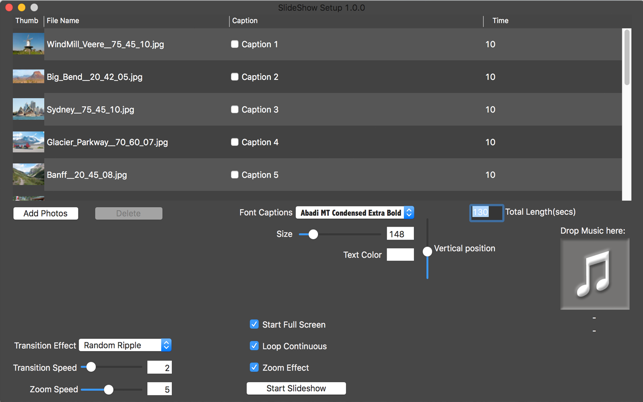The image size is (643, 402).
Task: Click the greyed Delete button
Action: point(128,213)
